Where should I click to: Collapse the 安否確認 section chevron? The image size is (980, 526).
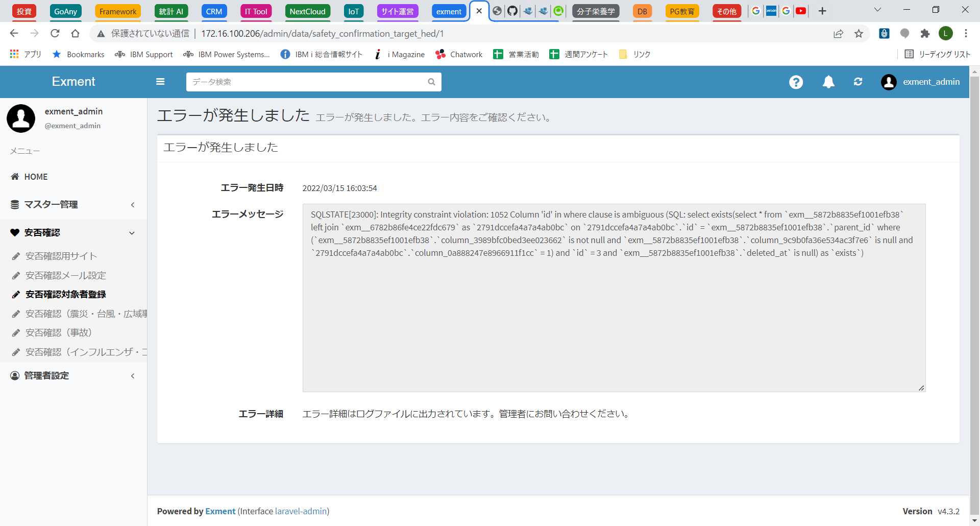[x=132, y=233]
